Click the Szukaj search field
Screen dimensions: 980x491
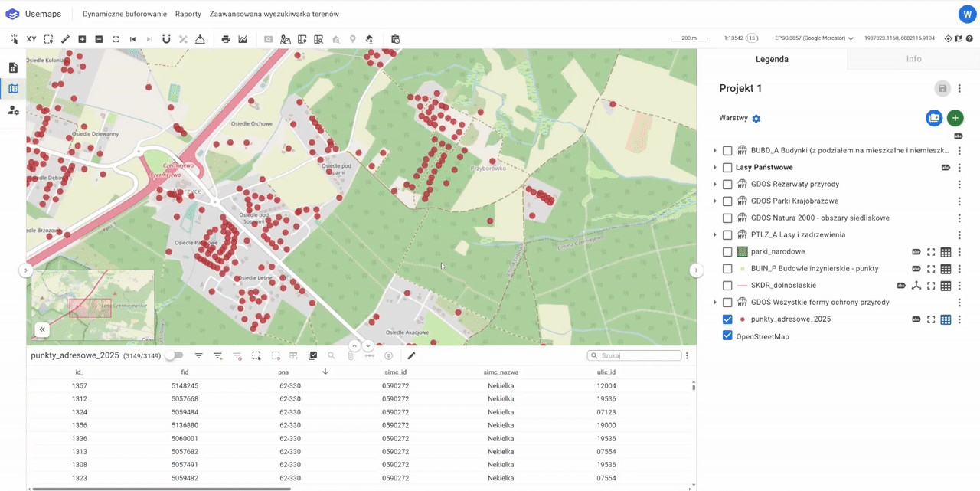click(639, 355)
